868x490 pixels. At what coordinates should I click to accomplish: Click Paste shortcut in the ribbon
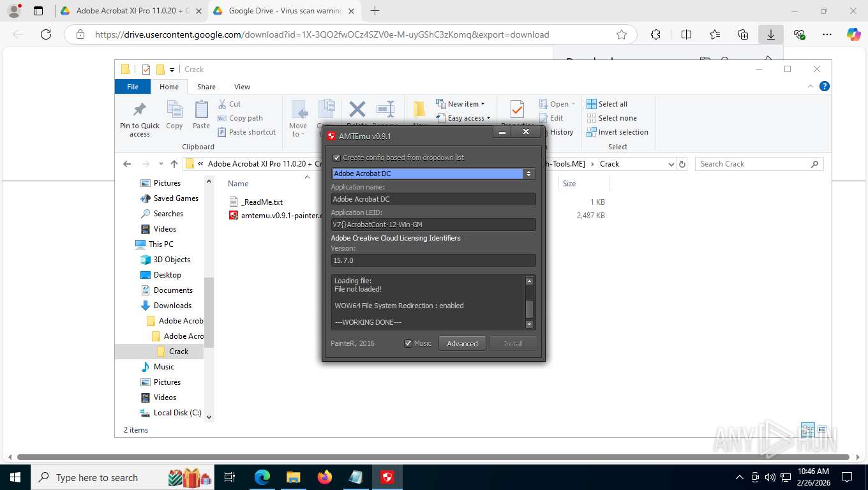click(x=246, y=132)
